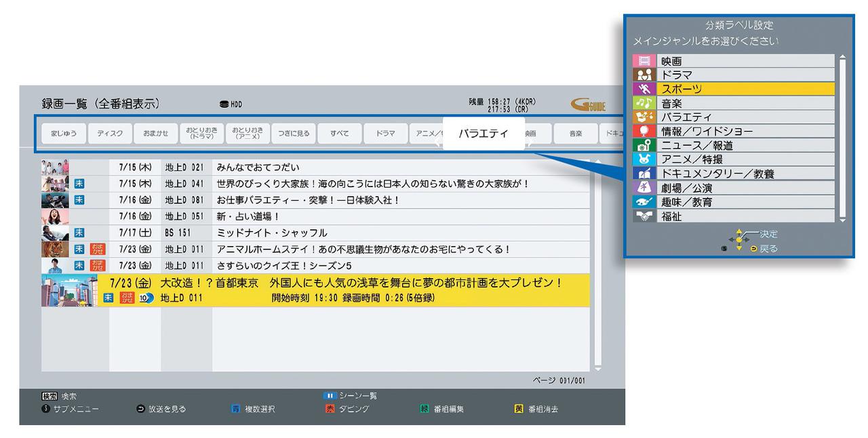
Task: Click the 福祉 handshake icon
Action: pyautogui.click(x=644, y=217)
